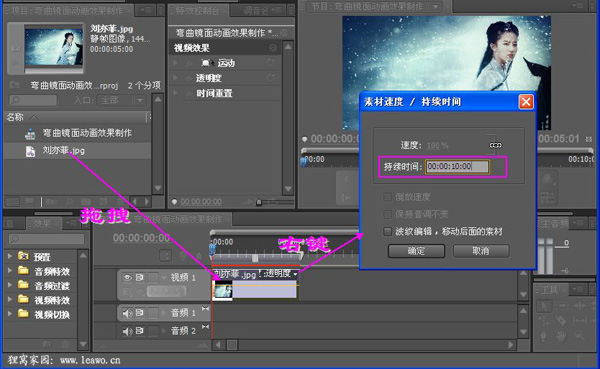Click the stereo channel icon on 音频 2 track
Image resolution: width=600 pixels, height=369 pixels.
click(205, 327)
